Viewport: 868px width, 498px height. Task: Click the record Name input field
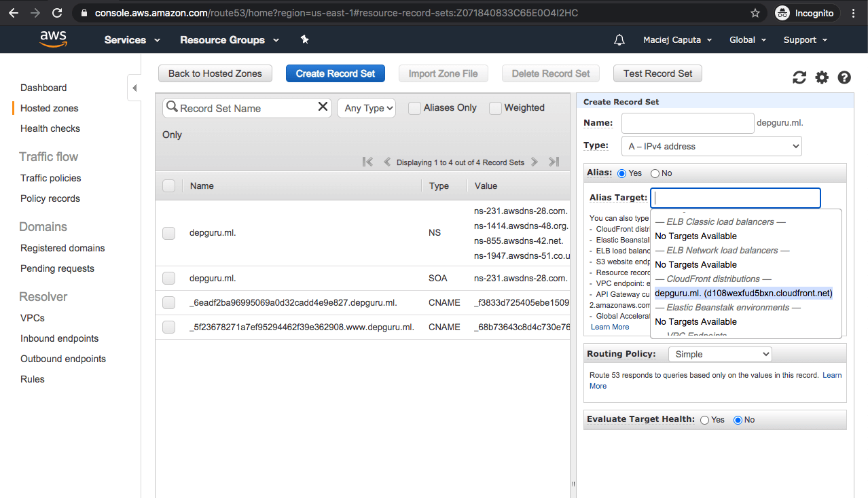(x=687, y=123)
